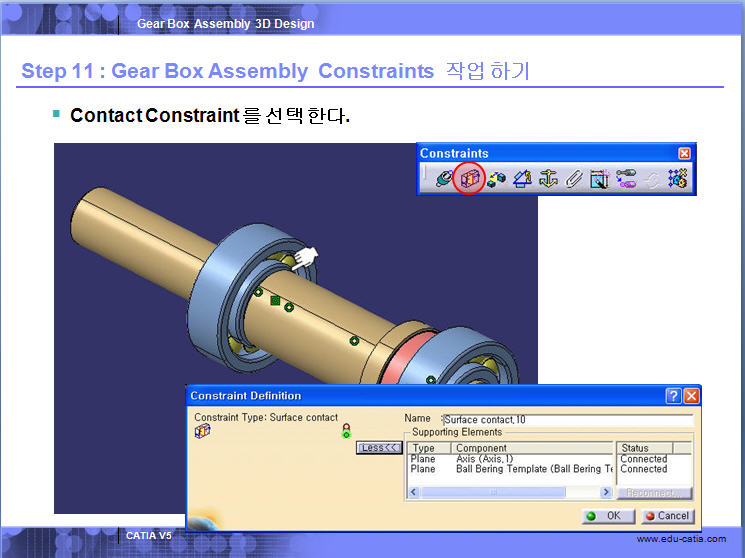Select the Offset Constraint tool
The width and height of the screenshot is (745, 558).
(x=496, y=180)
